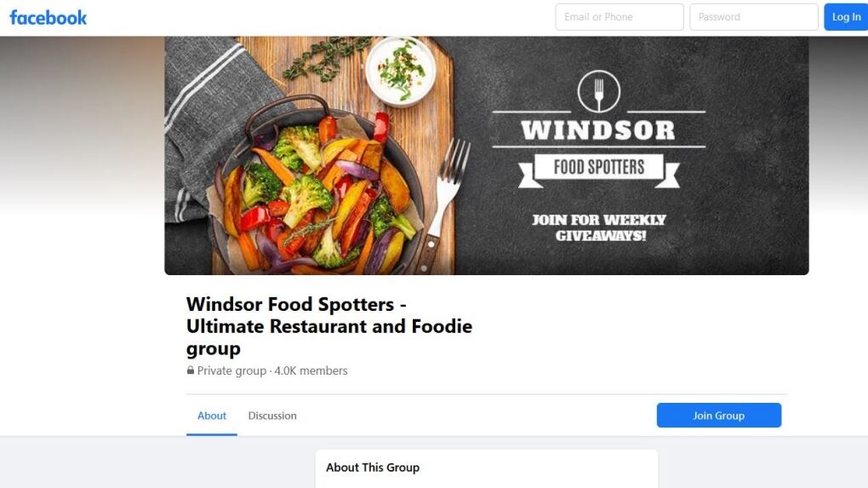868x488 pixels.
Task: Click the silver fork in cover photo
Action: click(444, 204)
